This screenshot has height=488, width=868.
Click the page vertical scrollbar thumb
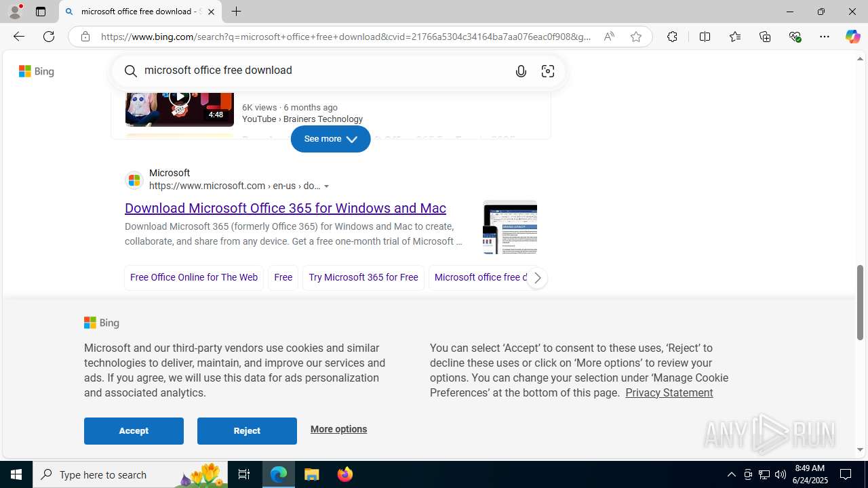(860, 302)
